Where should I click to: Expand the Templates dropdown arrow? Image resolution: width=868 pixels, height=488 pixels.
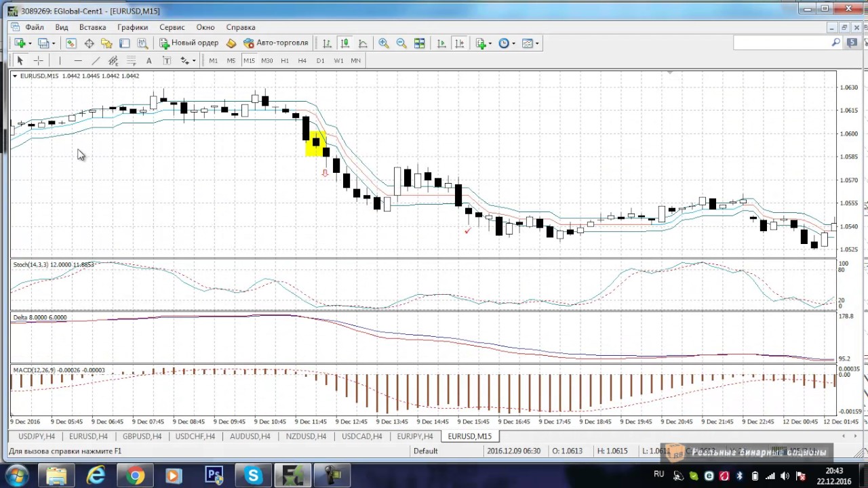(537, 43)
